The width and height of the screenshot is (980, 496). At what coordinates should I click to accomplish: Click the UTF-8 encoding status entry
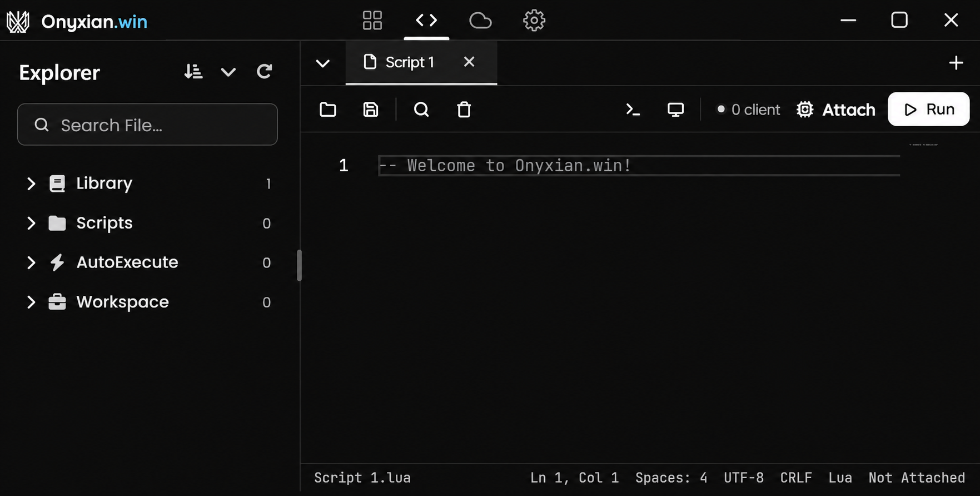[744, 478]
